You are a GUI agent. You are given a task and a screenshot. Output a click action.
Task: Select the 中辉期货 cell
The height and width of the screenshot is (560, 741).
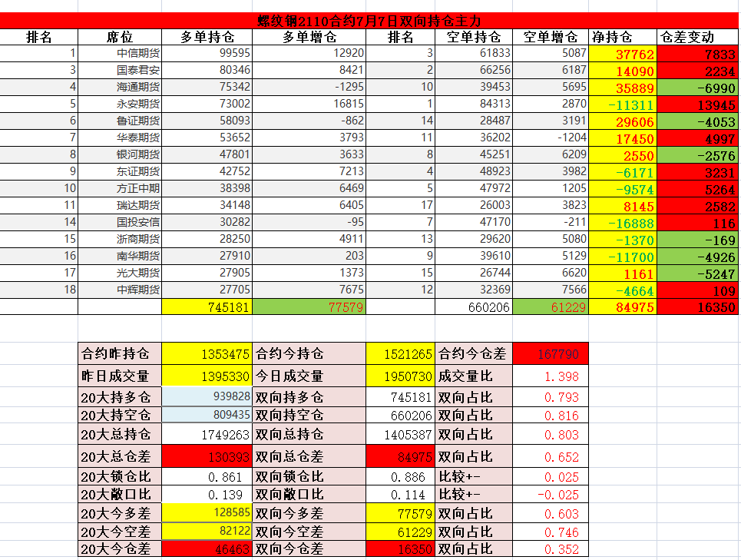[120, 290]
